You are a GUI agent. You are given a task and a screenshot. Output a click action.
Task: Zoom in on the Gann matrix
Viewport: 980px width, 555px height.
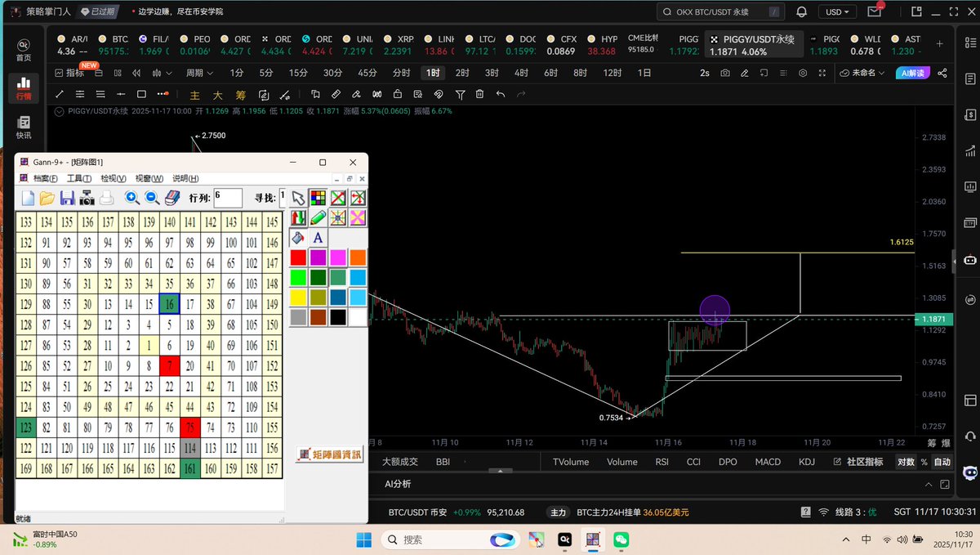[132, 198]
